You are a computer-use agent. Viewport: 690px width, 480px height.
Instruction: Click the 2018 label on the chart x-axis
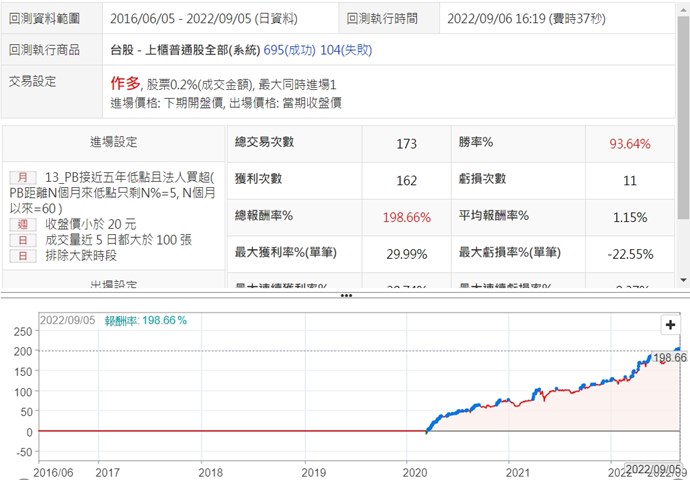pyautogui.click(x=211, y=473)
